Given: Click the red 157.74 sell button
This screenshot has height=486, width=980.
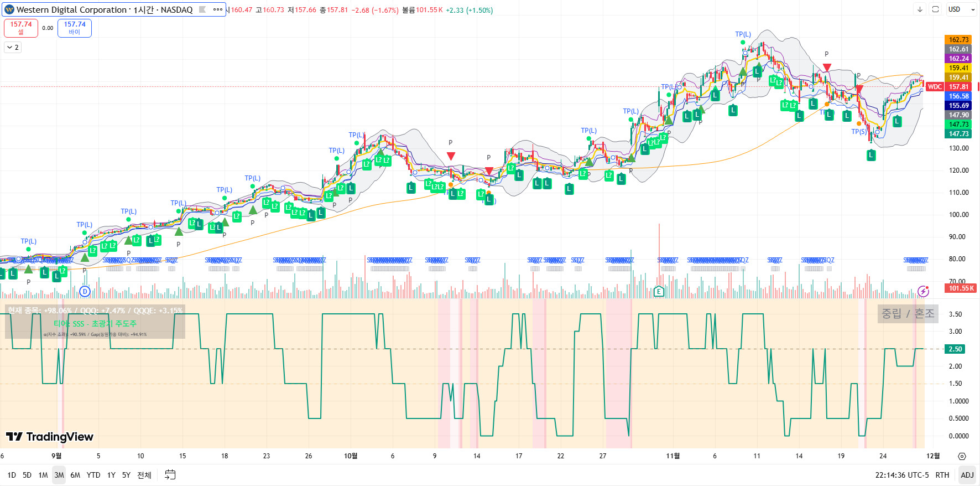Looking at the screenshot, I should pyautogui.click(x=21, y=28).
